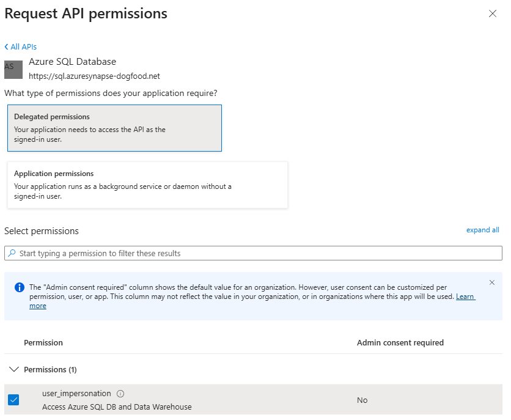Click the Azure SQL Database API name
This screenshot has height=420, width=511.
click(x=72, y=62)
